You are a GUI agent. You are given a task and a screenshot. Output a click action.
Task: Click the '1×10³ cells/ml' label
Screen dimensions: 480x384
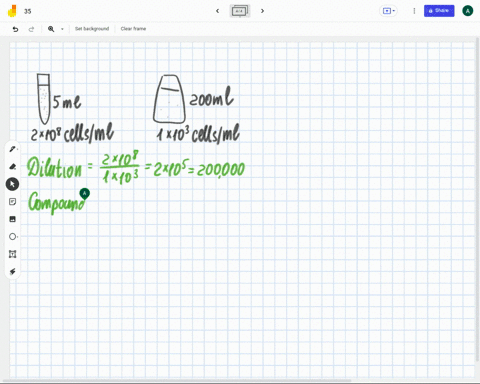[x=198, y=134]
